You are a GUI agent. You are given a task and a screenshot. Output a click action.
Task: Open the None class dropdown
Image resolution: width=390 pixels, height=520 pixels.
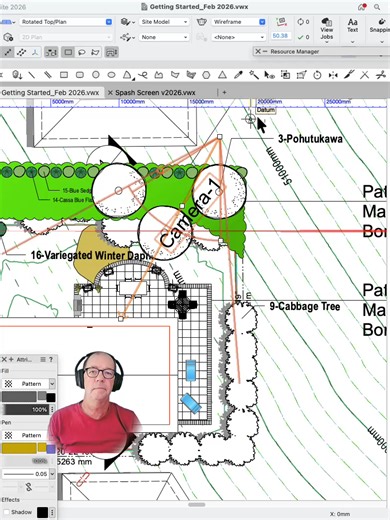click(164, 37)
